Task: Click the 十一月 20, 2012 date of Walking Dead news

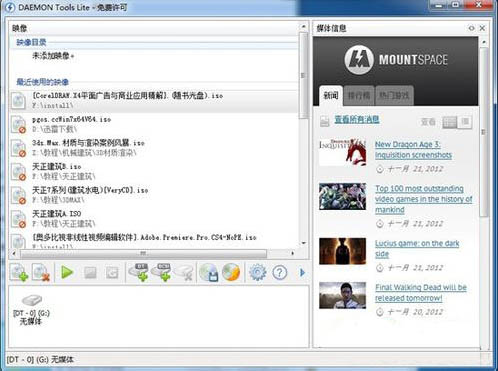Action: tap(415, 312)
